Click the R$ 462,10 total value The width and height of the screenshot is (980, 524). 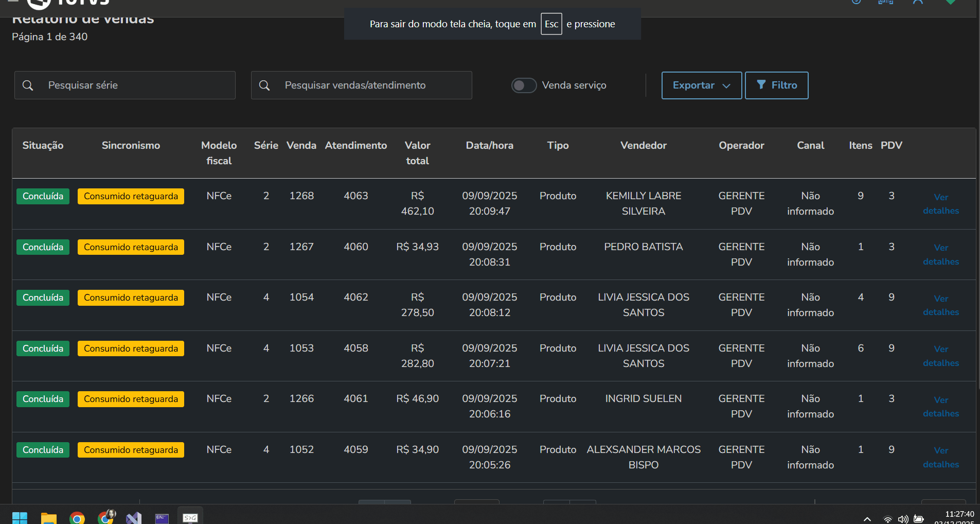(x=418, y=203)
